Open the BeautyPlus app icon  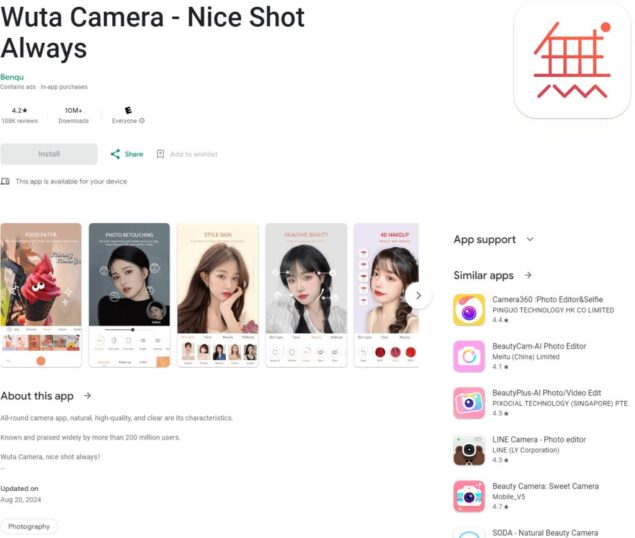(469, 403)
